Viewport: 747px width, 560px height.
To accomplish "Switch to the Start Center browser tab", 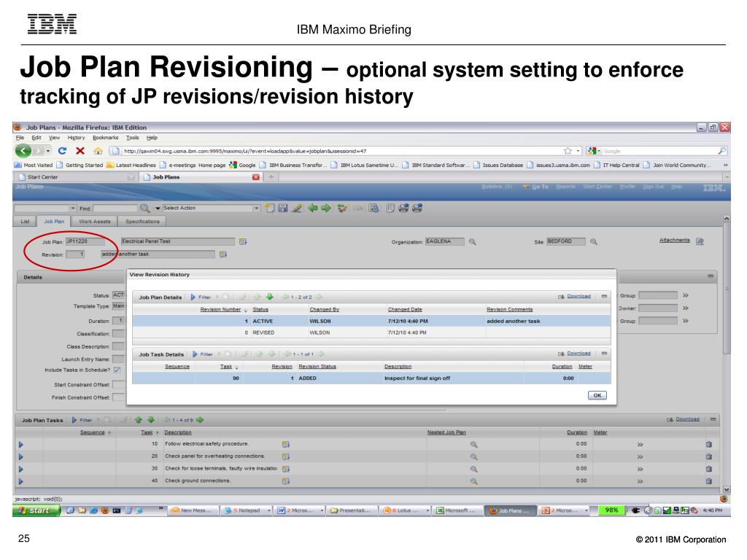I will coord(75,177).
